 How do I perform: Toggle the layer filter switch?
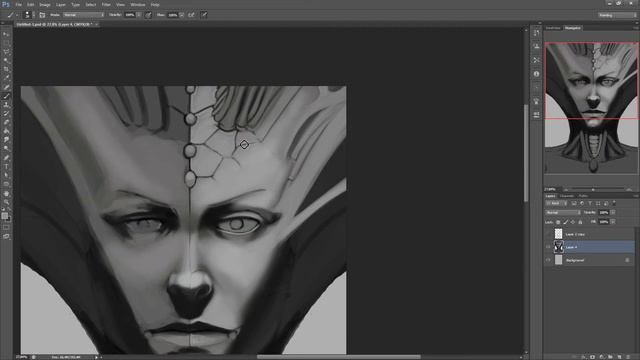614,203
